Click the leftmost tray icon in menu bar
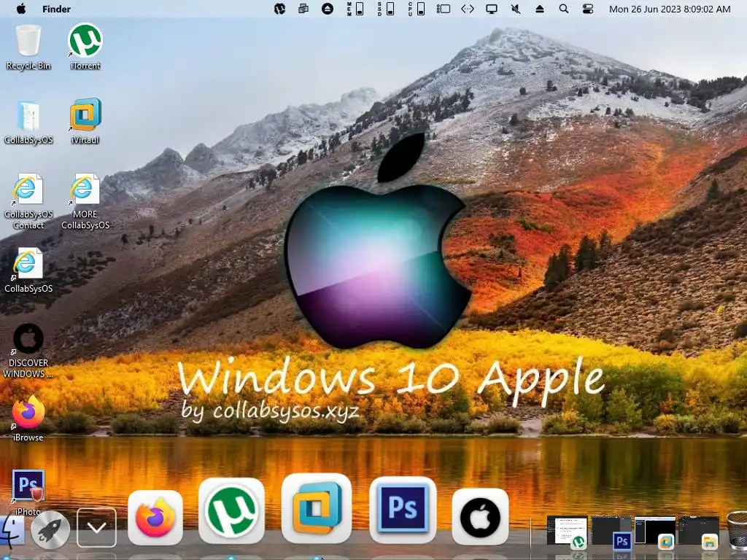The image size is (747, 560). coord(279,9)
